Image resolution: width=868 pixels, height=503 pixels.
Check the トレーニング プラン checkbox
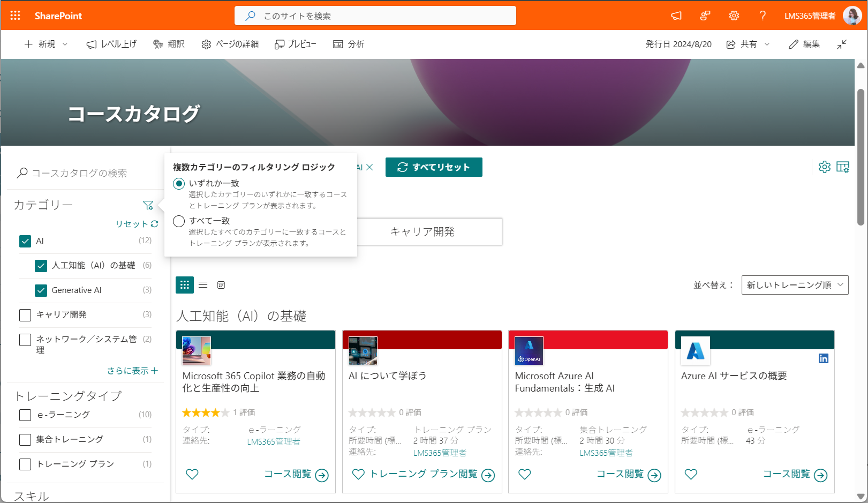pyautogui.click(x=25, y=464)
